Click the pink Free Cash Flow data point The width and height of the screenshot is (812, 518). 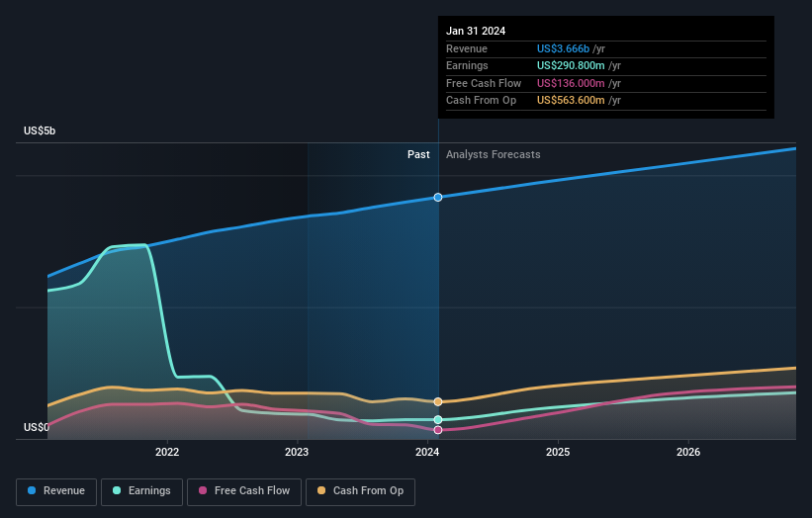coord(438,430)
